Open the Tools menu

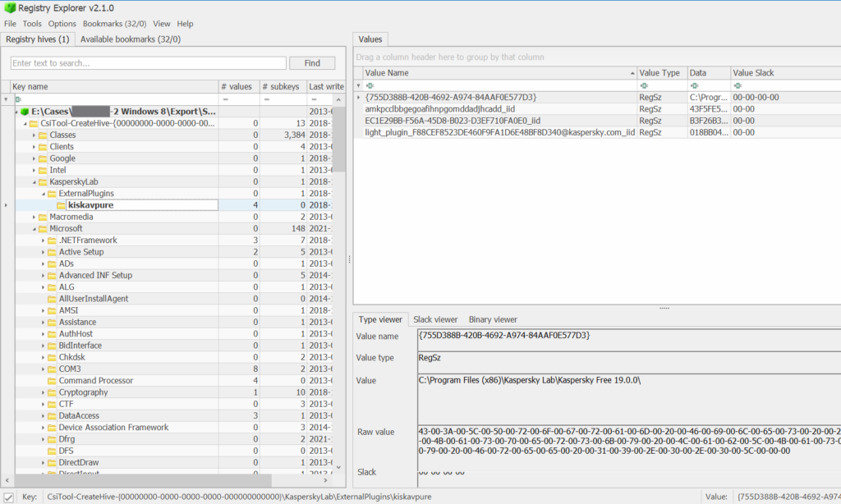(32, 24)
